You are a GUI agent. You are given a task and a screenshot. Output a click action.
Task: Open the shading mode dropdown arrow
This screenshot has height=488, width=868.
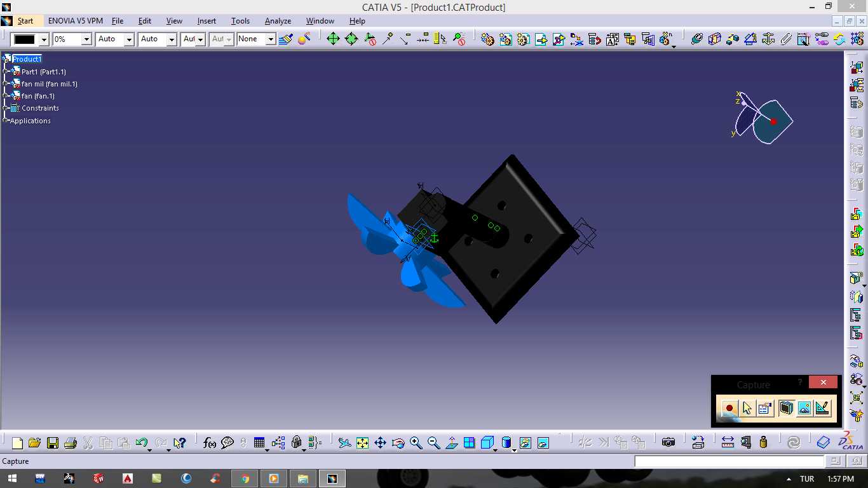tap(513, 450)
